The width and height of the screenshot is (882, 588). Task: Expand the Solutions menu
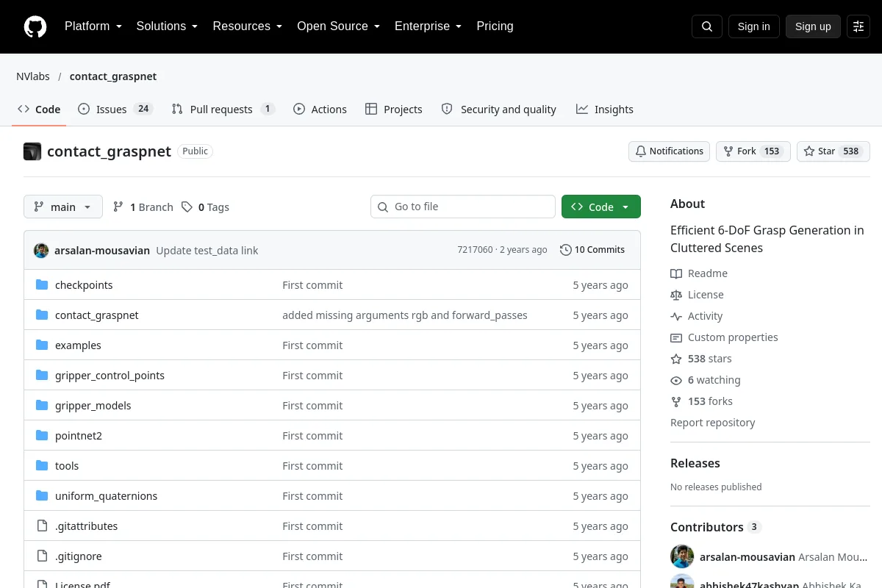click(167, 26)
